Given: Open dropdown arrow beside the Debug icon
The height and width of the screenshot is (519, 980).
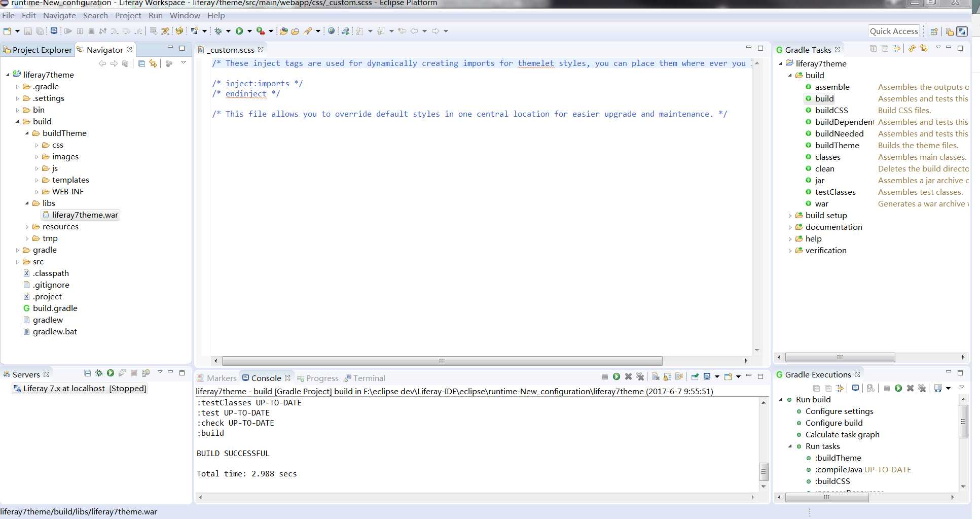Looking at the screenshot, I should 228,31.
